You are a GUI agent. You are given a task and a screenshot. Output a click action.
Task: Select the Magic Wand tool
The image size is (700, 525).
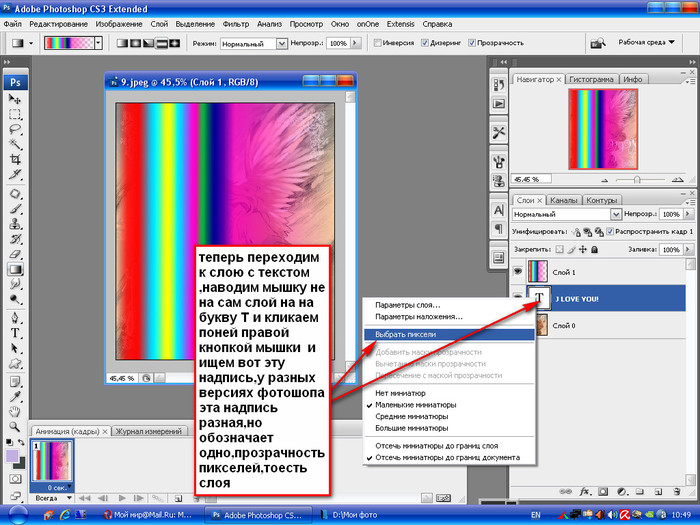[x=15, y=144]
